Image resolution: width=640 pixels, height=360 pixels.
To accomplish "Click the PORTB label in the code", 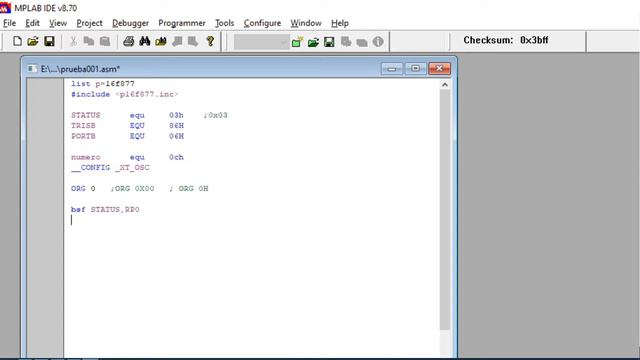I will pos(83,136).
